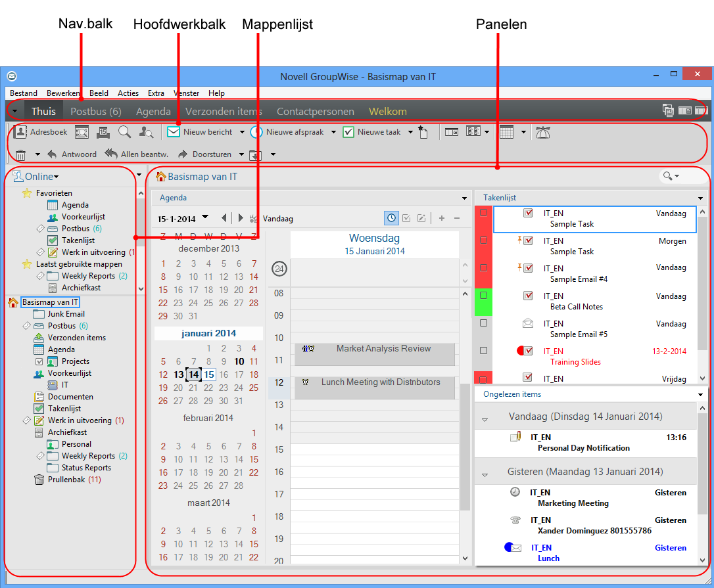
Task: Click the new document icon after Nieuwe taak
Action: coord(423,132)
